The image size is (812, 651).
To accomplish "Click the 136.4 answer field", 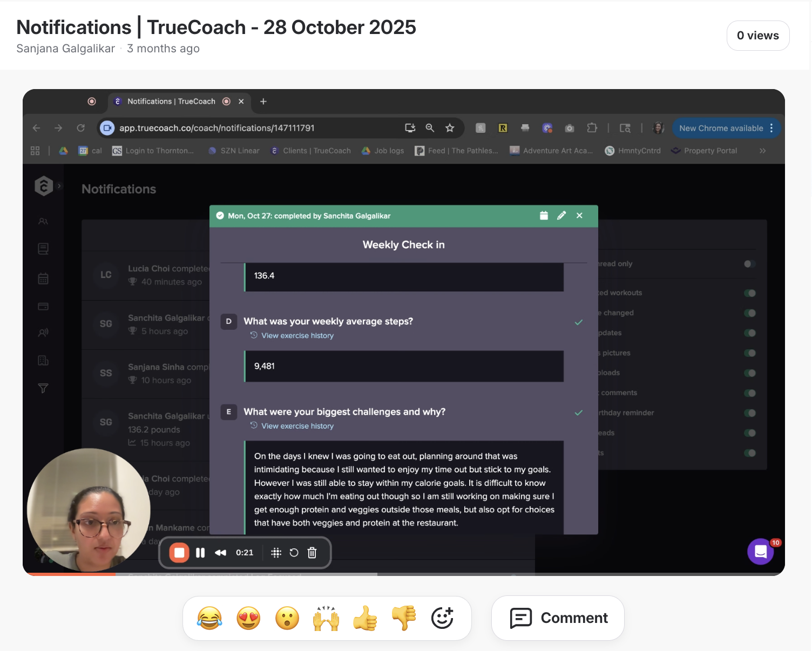I will [x=404, y=276].
